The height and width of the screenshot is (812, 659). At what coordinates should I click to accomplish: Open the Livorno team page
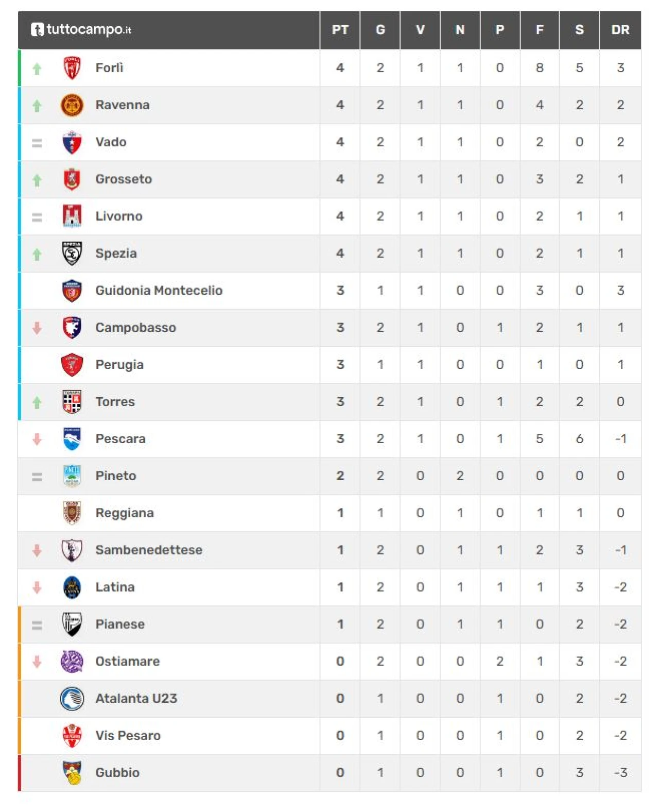(119, 216)
